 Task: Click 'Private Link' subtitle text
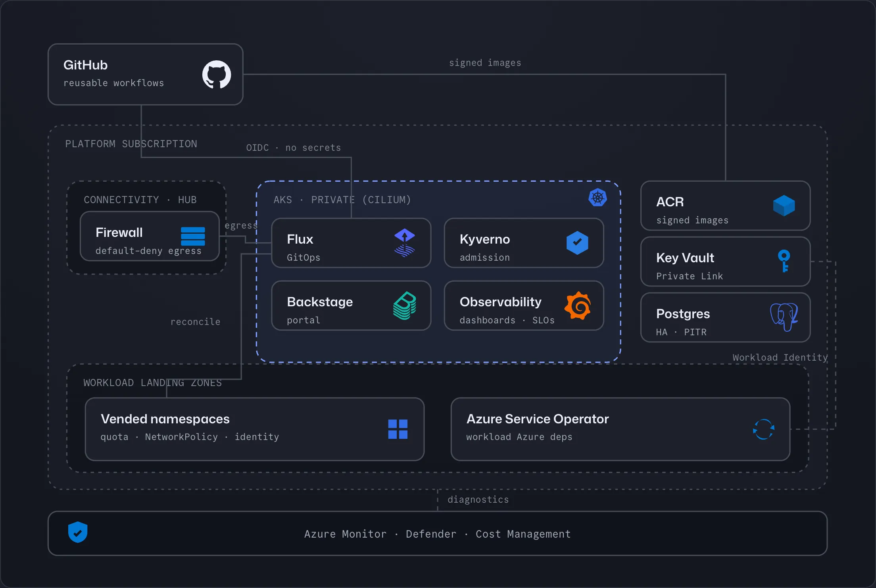click(690, 276)
